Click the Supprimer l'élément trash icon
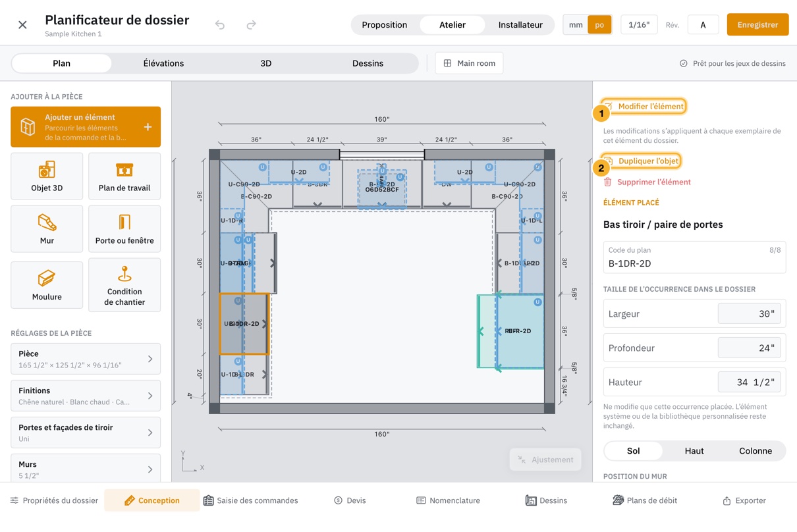This screenshot has width=797, height=532. (x=607, y=182)
